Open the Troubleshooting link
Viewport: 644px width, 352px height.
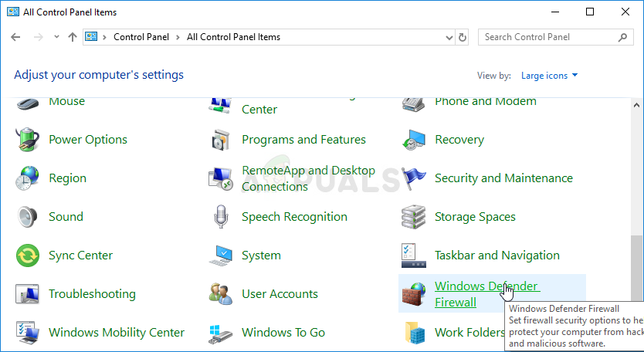(92, 294)
